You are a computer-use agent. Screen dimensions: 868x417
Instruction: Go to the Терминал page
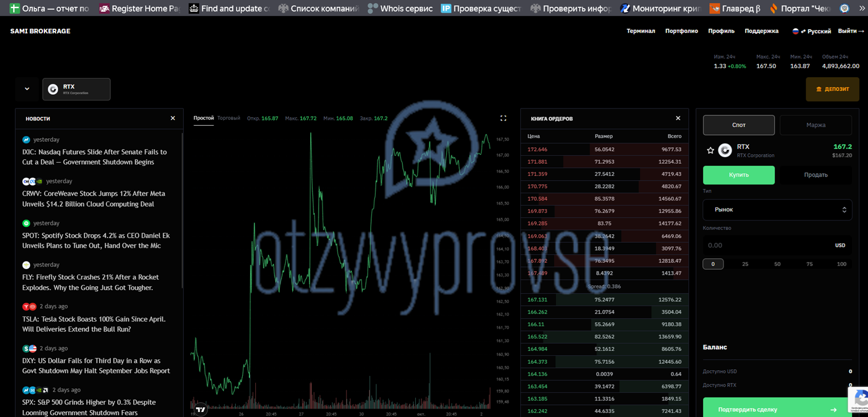coord(641,31)
